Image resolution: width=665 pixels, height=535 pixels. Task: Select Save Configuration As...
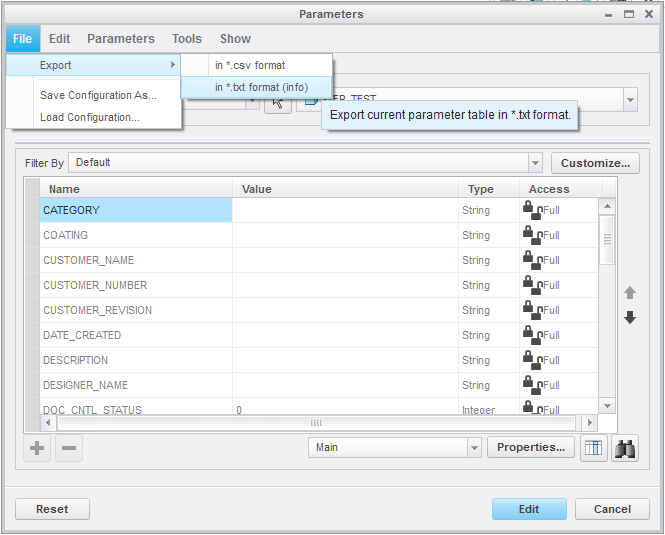click(98, 95)
